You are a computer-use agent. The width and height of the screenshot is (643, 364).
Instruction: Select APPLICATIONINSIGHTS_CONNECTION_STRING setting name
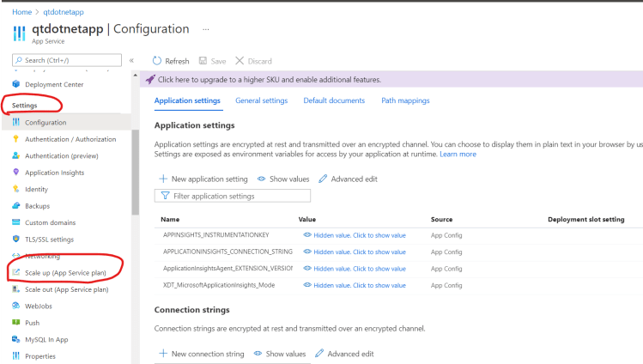[228, 252]
